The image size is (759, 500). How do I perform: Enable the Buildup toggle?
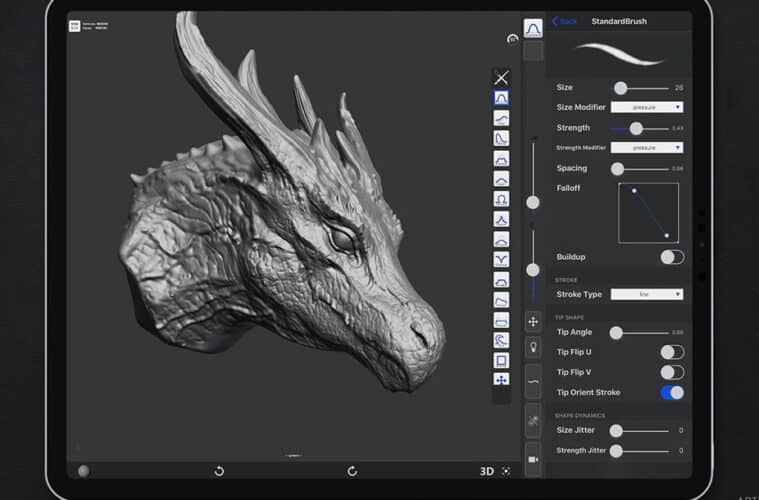pos(672,257)
